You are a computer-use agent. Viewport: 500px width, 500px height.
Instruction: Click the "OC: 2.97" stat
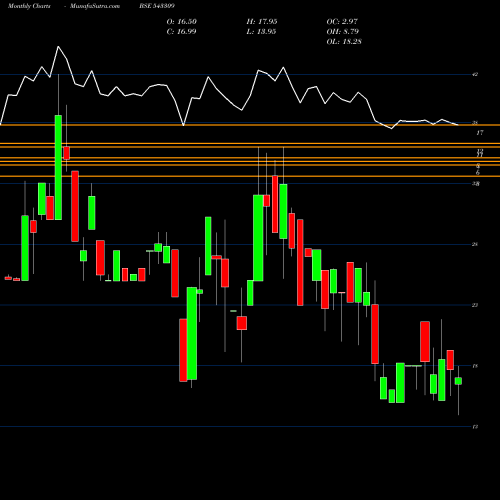342,22
